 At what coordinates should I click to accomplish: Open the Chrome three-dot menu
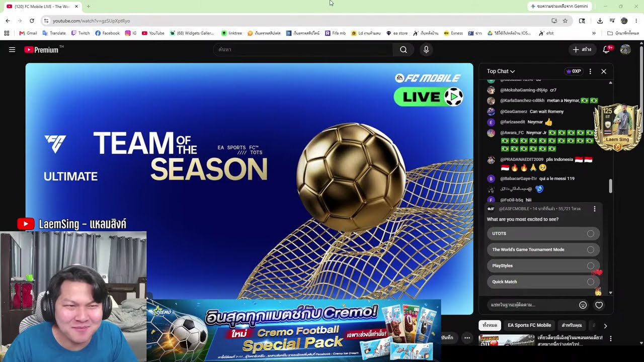[x=636, y=21]
